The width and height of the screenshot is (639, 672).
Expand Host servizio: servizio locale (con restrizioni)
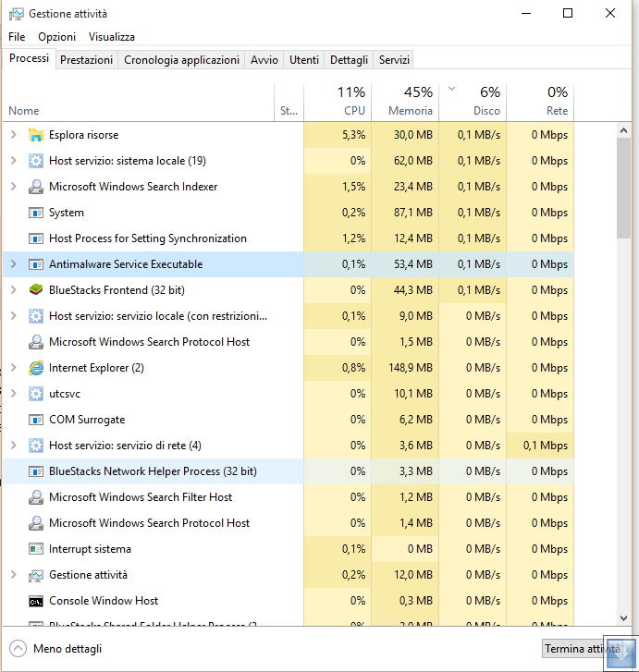click(x=13, y=316)
